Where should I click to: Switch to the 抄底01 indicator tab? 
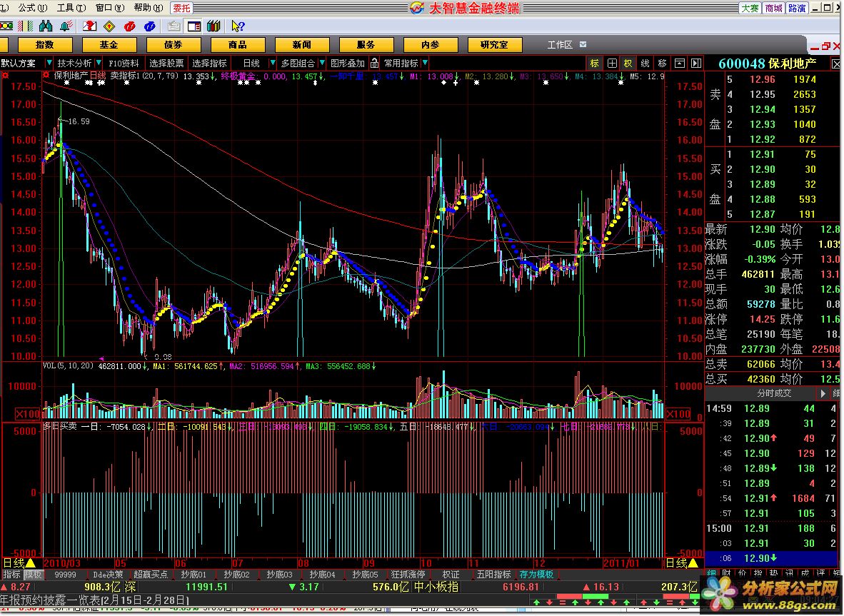[194, 575]
